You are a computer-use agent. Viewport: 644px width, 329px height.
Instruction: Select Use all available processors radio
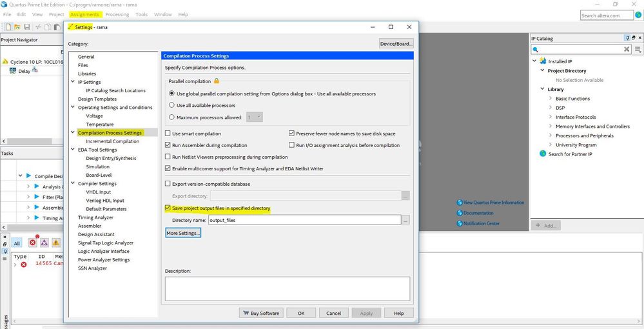171,105
